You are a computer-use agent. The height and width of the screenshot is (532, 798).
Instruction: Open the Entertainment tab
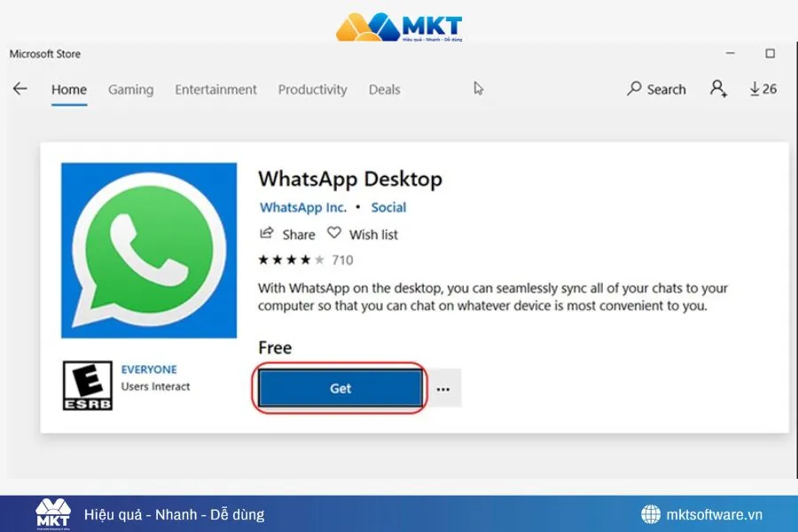point(215,90)
